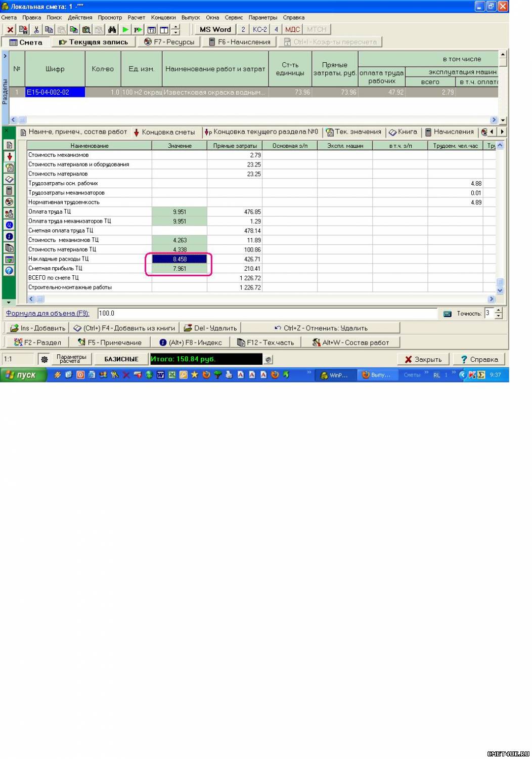Click the copy icon next to scissors
The width and height of the screenshot is (532, 759).
[x=49, y=30]
